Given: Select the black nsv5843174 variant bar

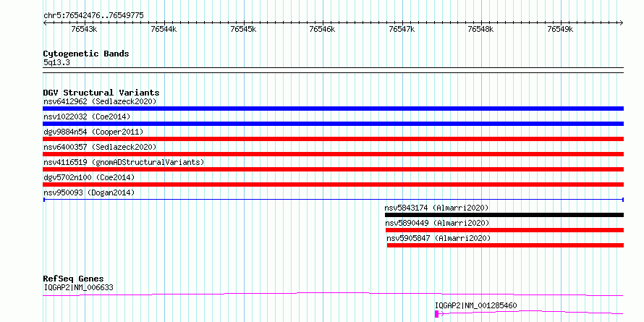Looking at the screenshot, I should 504,215.
